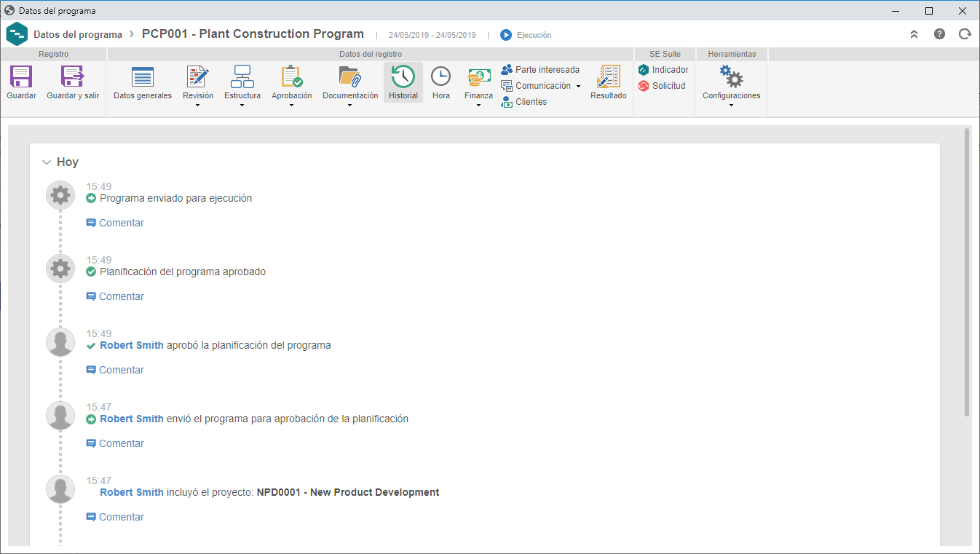Click 'Datos del programa' breadcrumb
Screen dimensions: 980x554
pyautogui.click(x=78, y=34)
